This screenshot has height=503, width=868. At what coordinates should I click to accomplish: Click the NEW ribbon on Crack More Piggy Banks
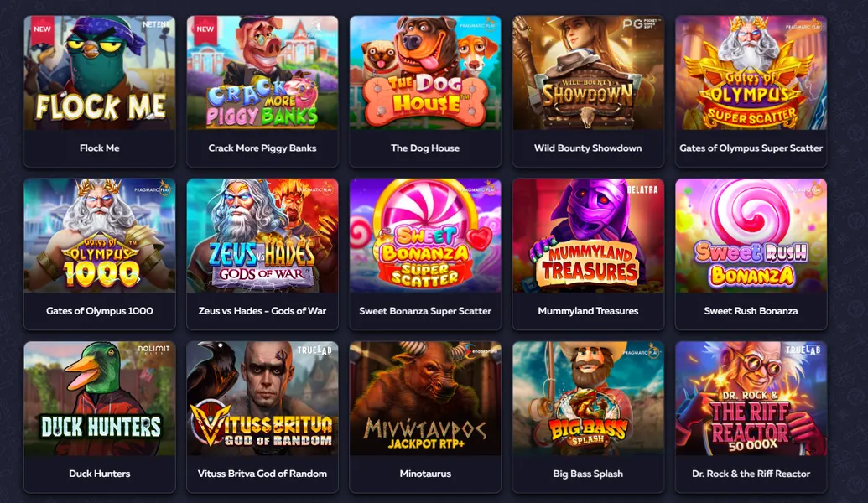pos(205,30)
